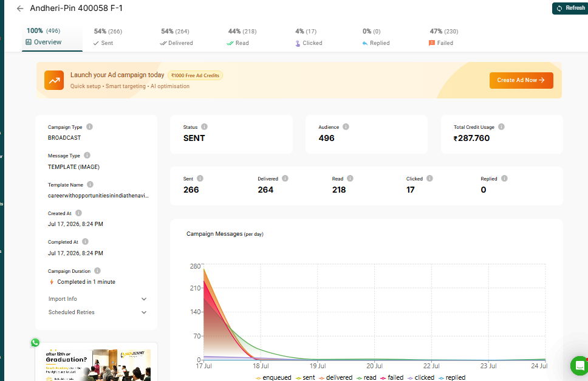Click the ₹1000 Free Ad Credits badge
Image resolution: width=588 pixels, height=381 pixels.
pos(195,75)
